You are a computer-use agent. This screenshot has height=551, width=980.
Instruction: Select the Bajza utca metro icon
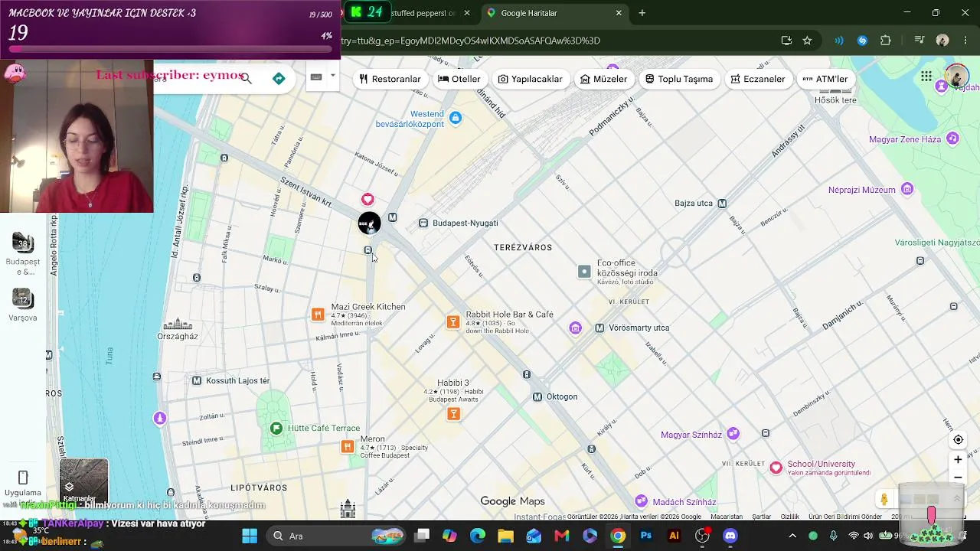pos(722,204)
